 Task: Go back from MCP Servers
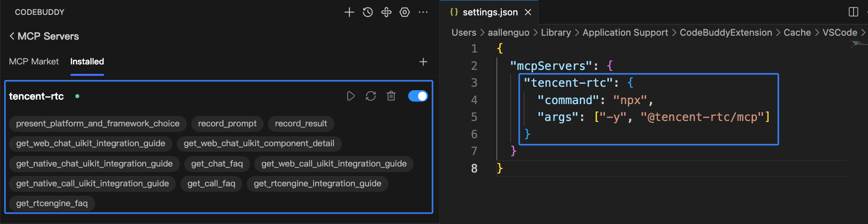12,36
